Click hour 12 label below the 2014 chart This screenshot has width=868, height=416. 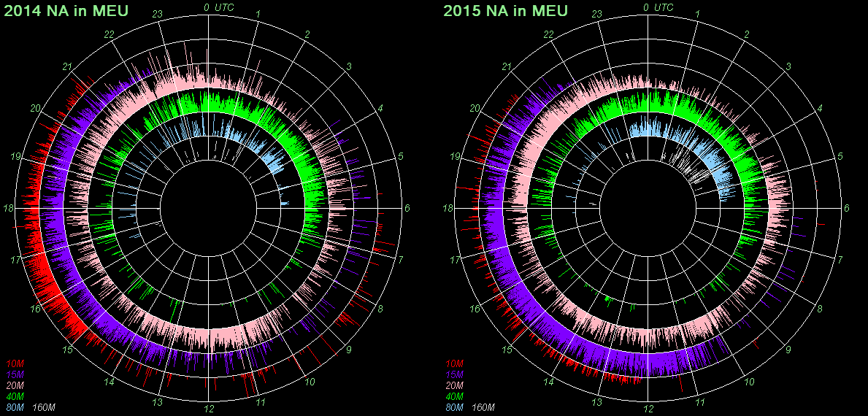[x=209, y=408]
